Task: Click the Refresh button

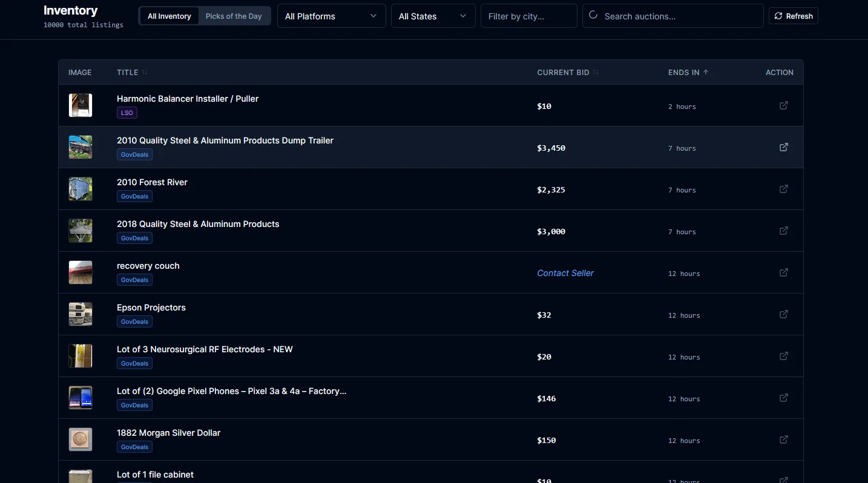Action: [793, 16]
